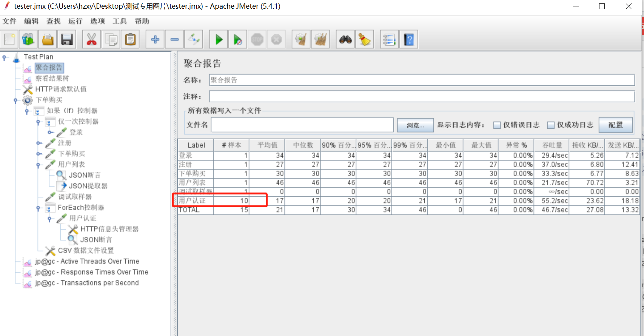The image size is (644, 336).
Task: Toggle the 登录 tree node handle
Action: point(50,133)
